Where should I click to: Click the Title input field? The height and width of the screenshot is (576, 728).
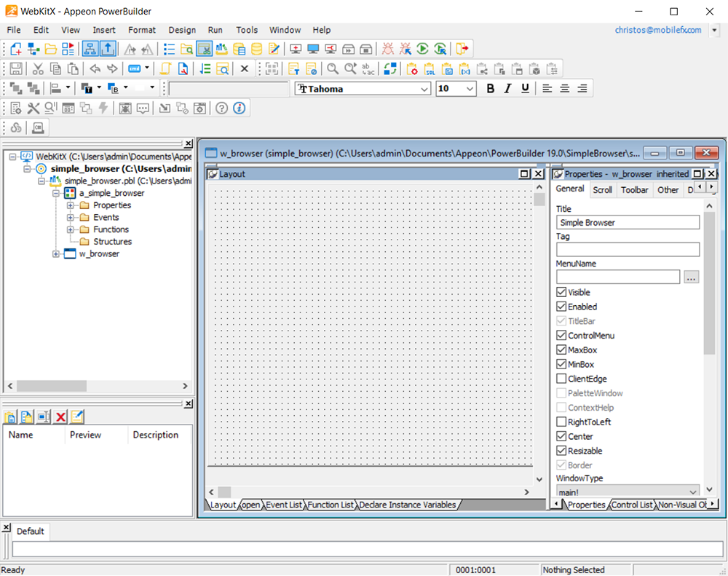628,223
